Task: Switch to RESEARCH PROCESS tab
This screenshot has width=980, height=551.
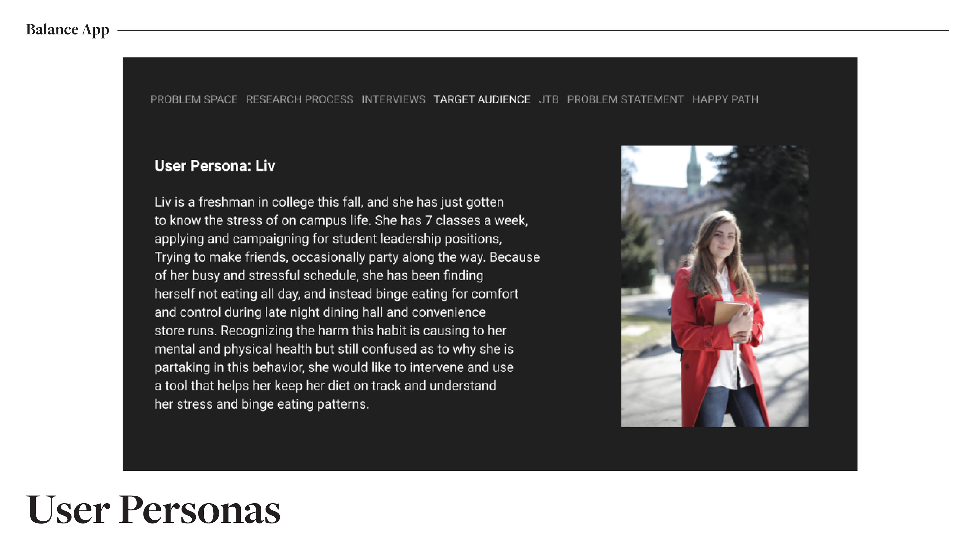Action: pos(299,99)
